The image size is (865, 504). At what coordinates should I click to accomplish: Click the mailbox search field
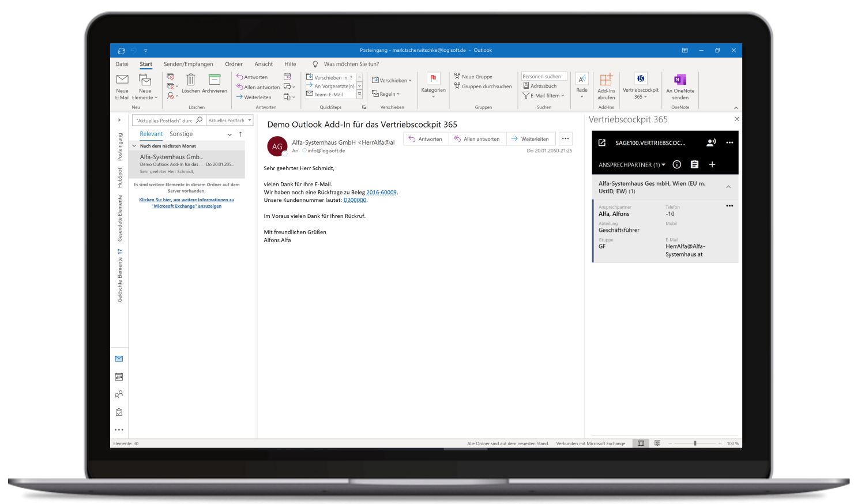tap(168, 121)
